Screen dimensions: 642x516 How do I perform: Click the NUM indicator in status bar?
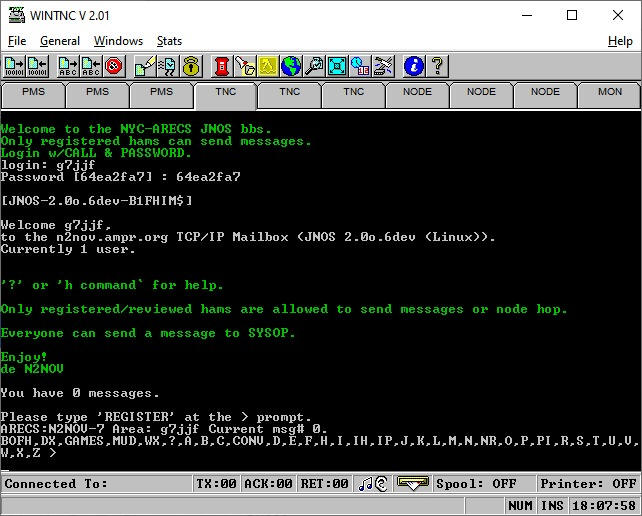click(x=520, y=506)
